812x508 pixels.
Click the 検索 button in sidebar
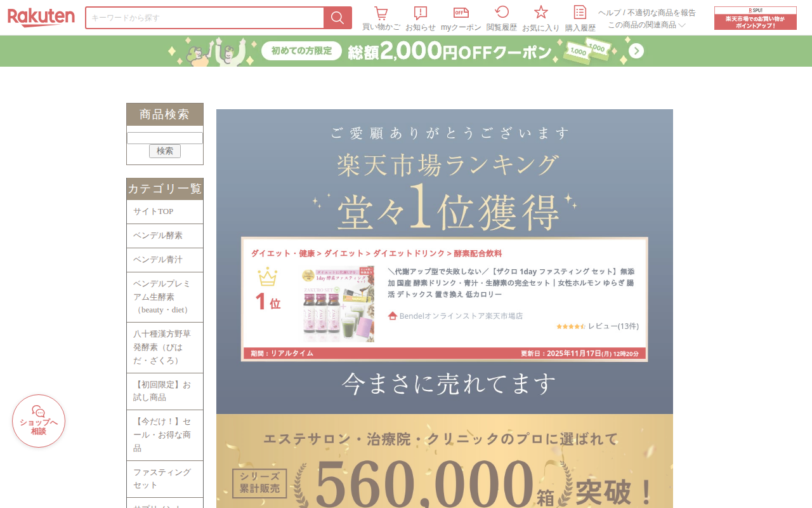tap(165, 151)
